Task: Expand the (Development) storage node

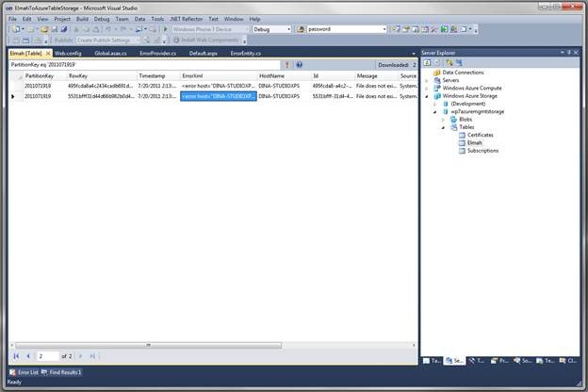Action: (435, 104)
